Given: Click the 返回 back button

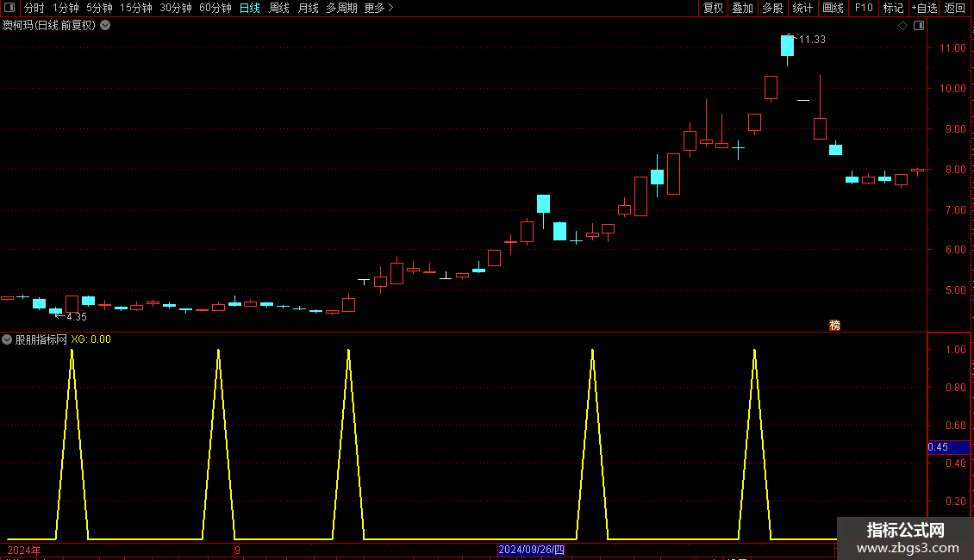Looking at the screenshot, I should click(955, 8).
